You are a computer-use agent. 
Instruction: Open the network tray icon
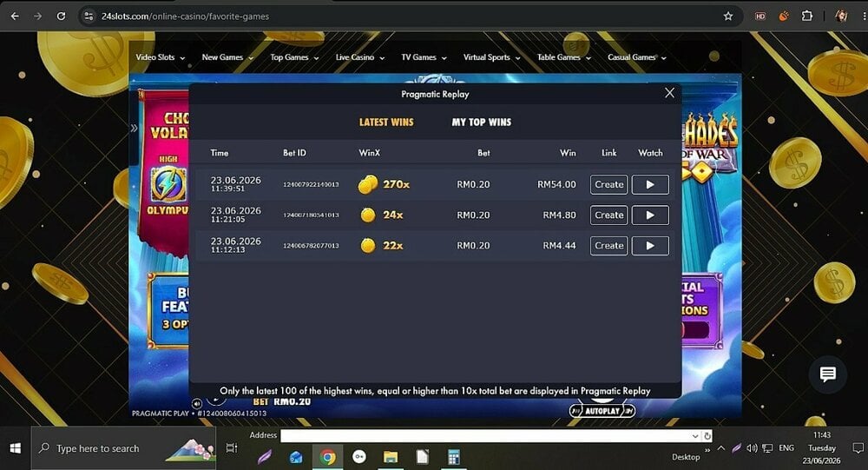tap(767, 447)
